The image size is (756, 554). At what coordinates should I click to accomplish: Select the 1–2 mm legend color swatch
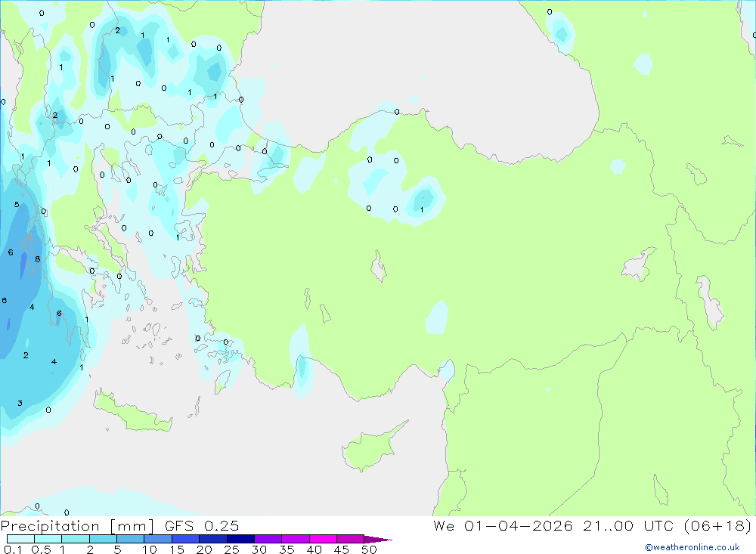pos(75,539)
